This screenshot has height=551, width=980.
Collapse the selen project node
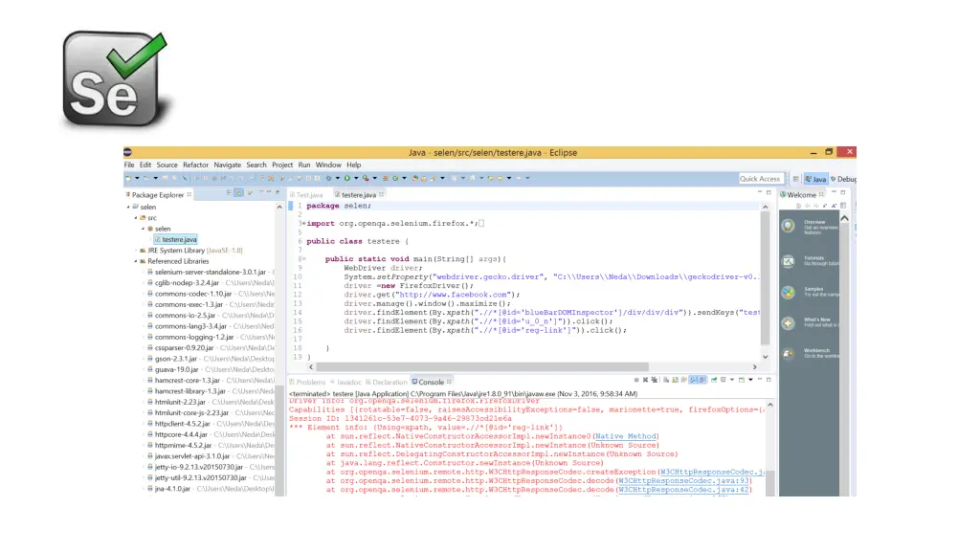[129, 207]
